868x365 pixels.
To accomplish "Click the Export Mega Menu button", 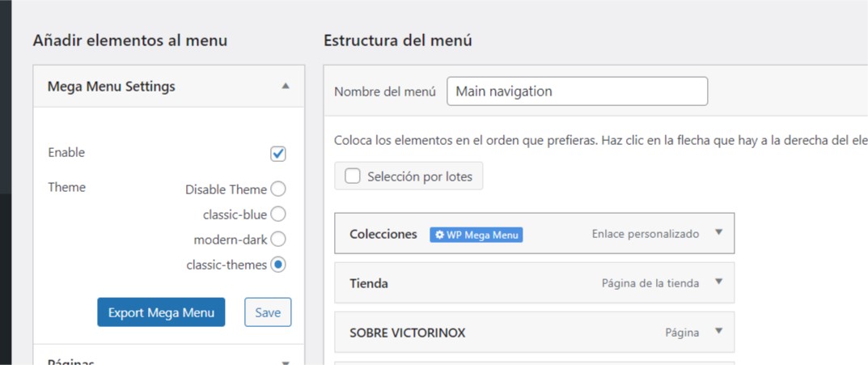I will tap(161, 312).
